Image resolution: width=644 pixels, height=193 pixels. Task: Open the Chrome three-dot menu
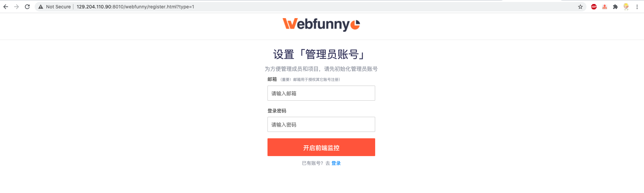point(637,7)
